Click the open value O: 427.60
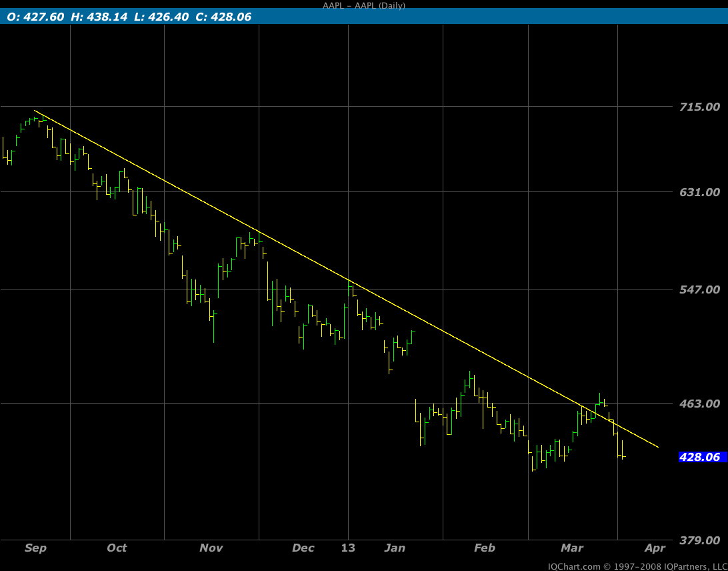This screenshot has height=571, width=728. pyautogui.click(x=35, y=17)
